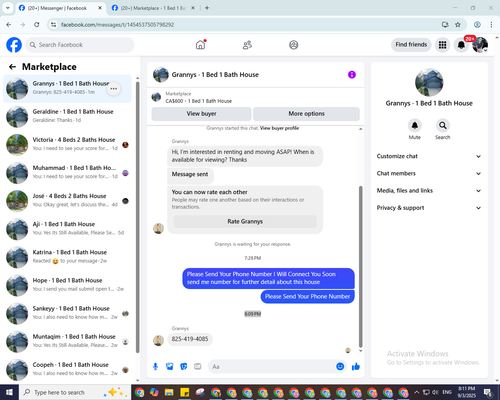Close the Messenger browser tab

(100, 8)
